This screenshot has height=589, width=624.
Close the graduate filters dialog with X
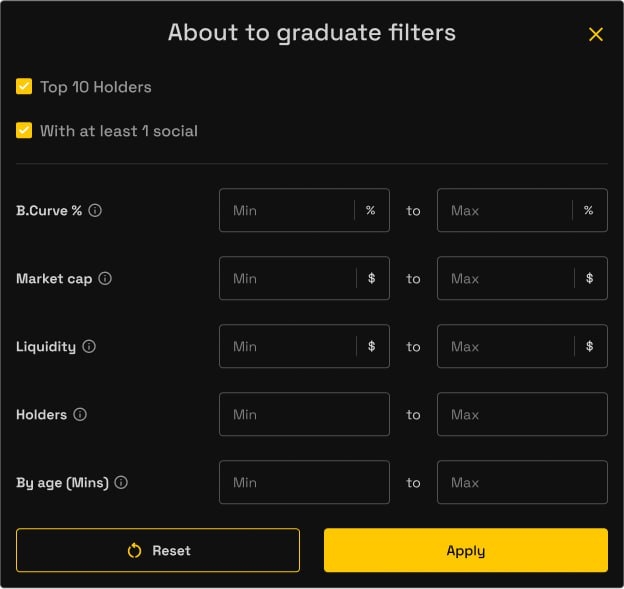pos(596,35)
